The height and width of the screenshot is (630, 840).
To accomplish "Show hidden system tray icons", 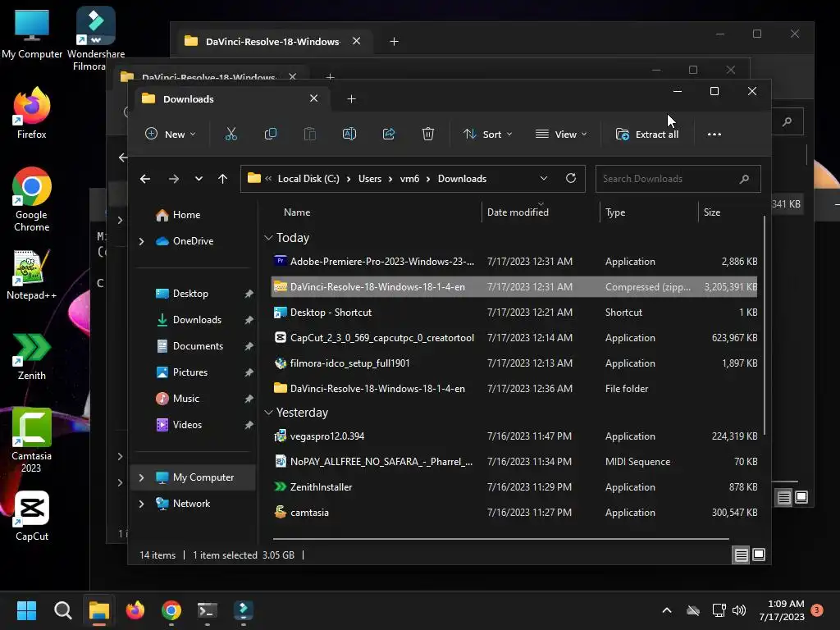I will coord(667,610).
